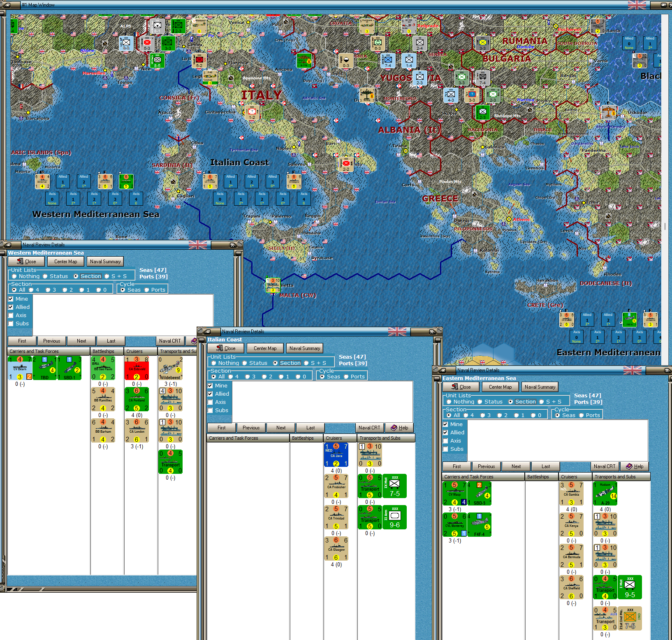The image size is (672, 640).
Task: Pick section 0 in Western Mediterranean window
Action: coord(102,290)
